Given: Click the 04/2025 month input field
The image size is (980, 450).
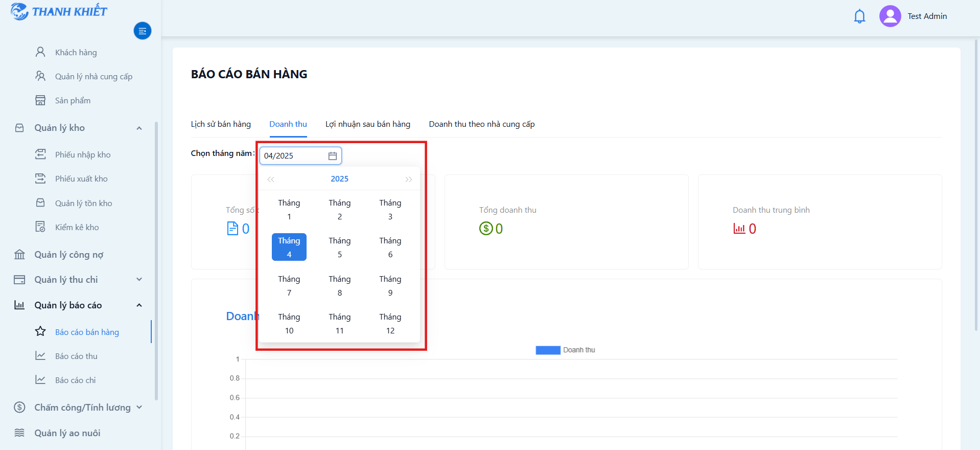Looking at the screenshot, I should (300, 156).
